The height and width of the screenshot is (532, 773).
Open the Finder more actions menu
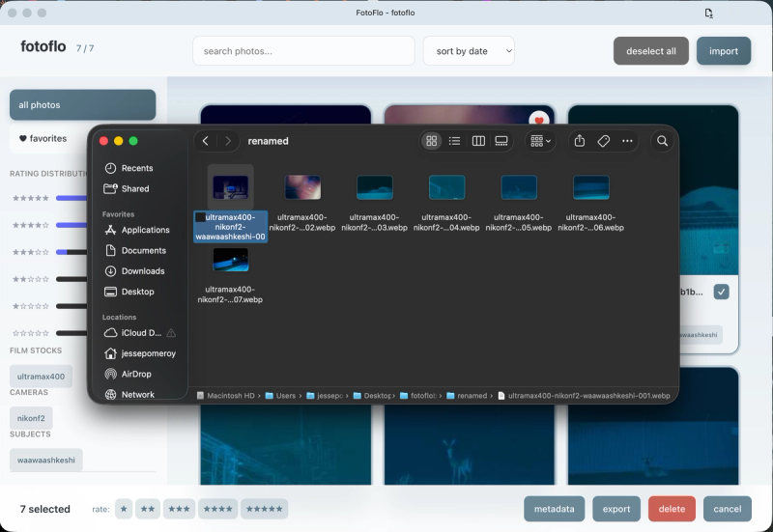point(627,141)
